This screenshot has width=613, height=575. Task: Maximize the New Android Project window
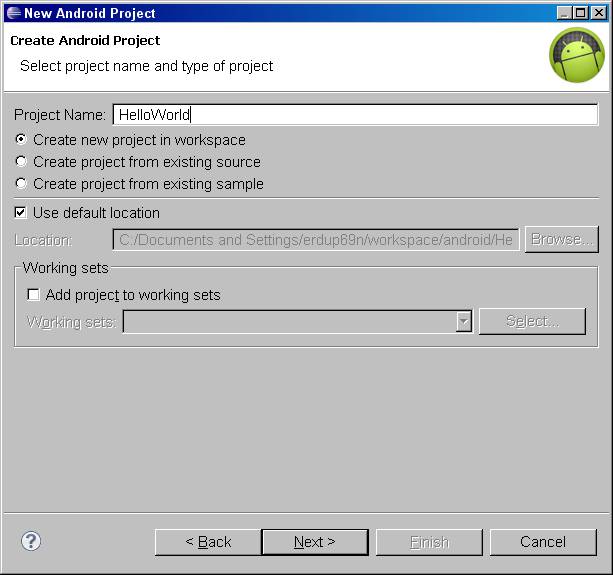pos(581,13)
